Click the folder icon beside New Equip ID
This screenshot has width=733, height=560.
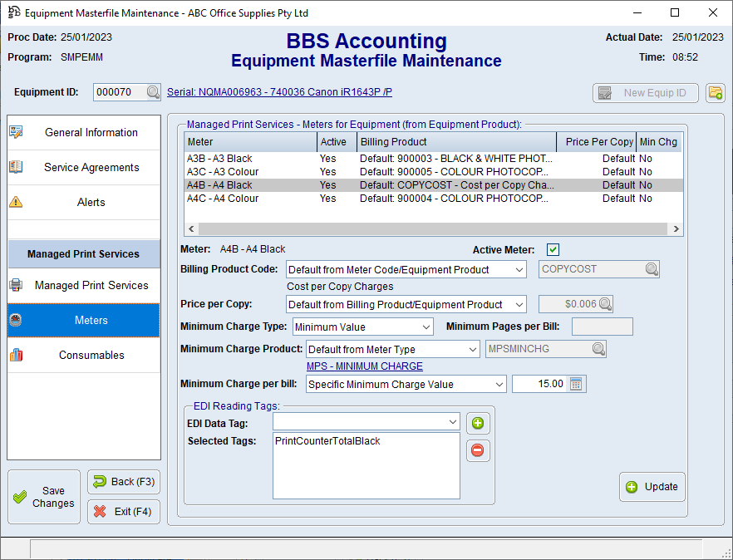coord(715,93)
